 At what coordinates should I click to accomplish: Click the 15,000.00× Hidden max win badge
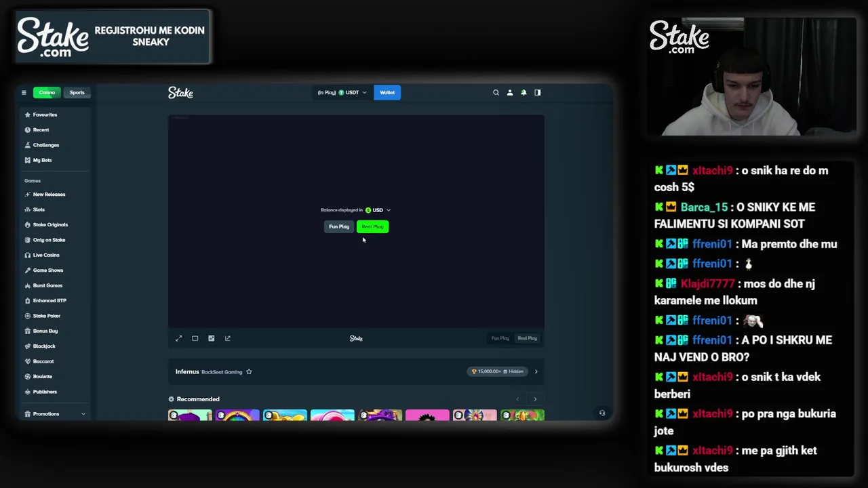click(498, 371)
